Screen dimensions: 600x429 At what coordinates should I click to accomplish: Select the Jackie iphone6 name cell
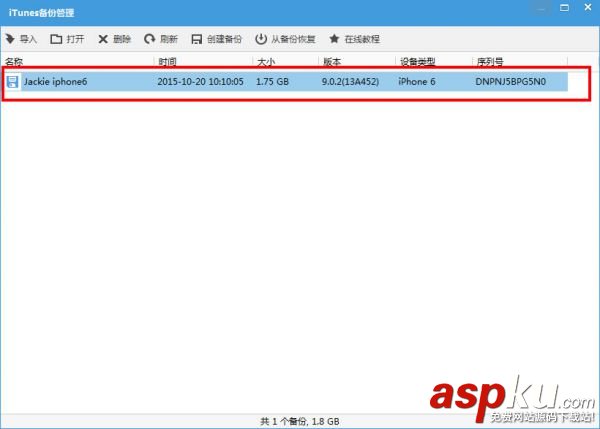coord(55,82)
